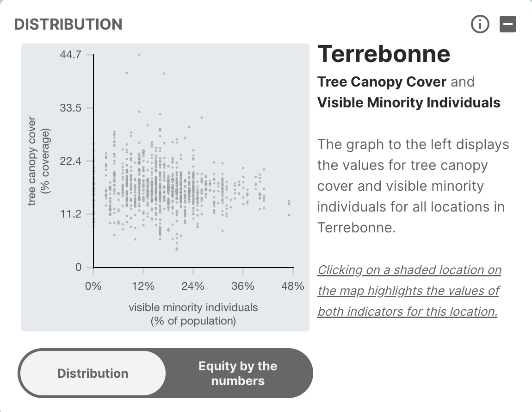This screenshot has height=412, width=532.
Task: Click the Terrebonne title heading
Action: pyautogui.click(x=384, y=54)
